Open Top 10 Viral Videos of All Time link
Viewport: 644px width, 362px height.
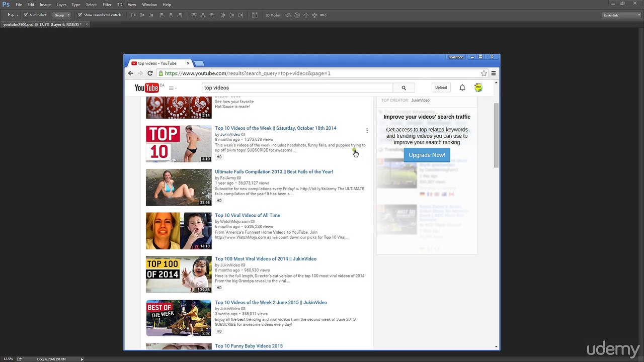(248, 215)
